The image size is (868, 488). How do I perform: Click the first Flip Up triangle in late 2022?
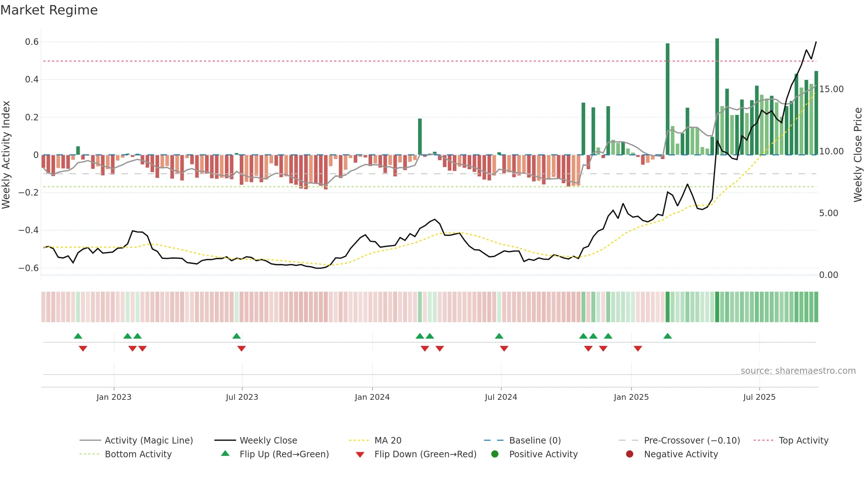pos(78,336)
